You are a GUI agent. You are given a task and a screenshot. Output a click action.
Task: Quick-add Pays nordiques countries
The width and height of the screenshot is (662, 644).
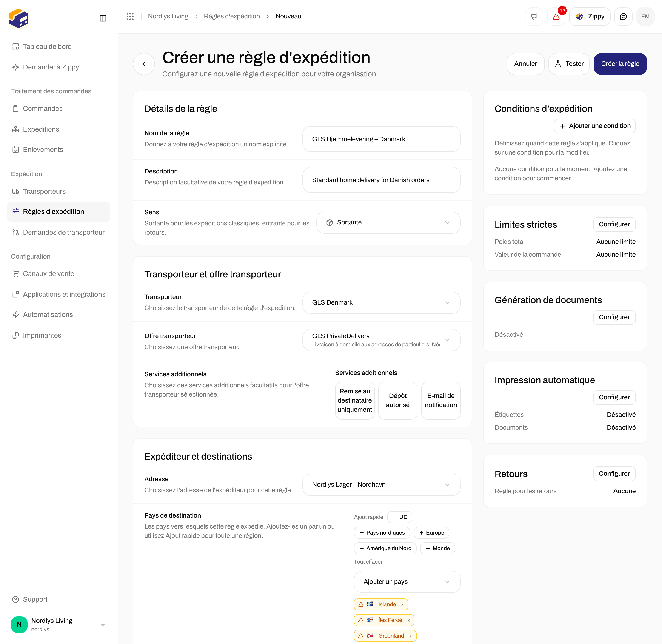pos(382,533)
